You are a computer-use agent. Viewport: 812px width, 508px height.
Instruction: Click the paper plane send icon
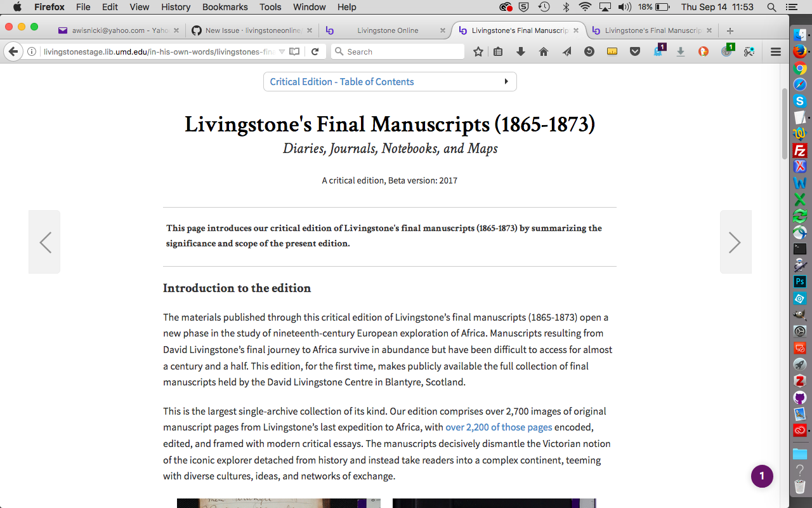click(x=566, y=52)
